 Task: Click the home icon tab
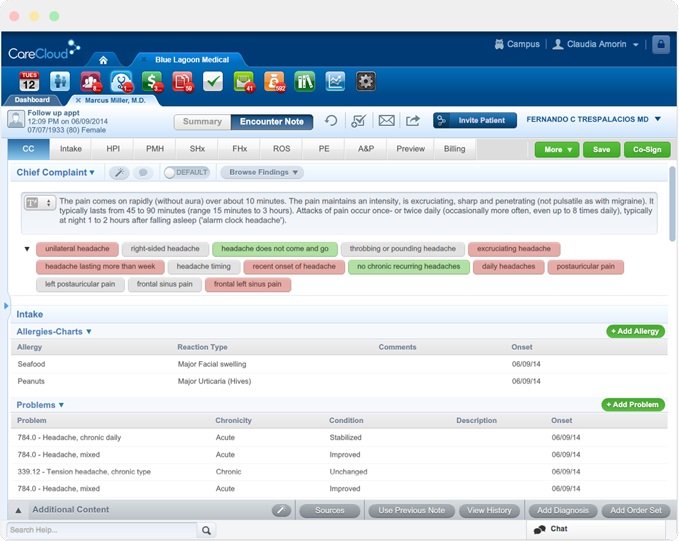tap(103, 60)
